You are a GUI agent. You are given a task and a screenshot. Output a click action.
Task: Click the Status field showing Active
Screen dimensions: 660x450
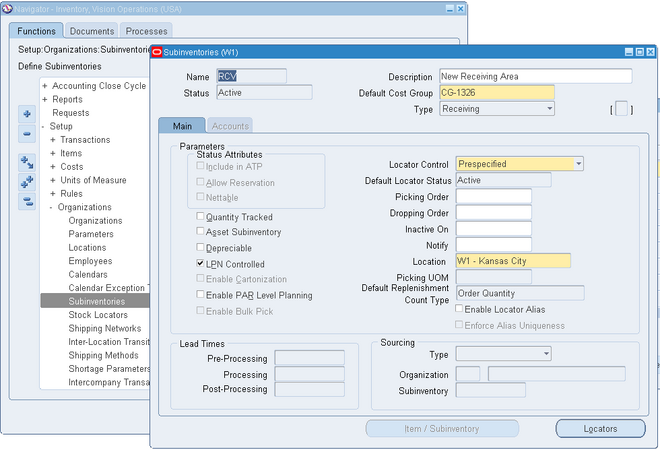tap(264, 92)
